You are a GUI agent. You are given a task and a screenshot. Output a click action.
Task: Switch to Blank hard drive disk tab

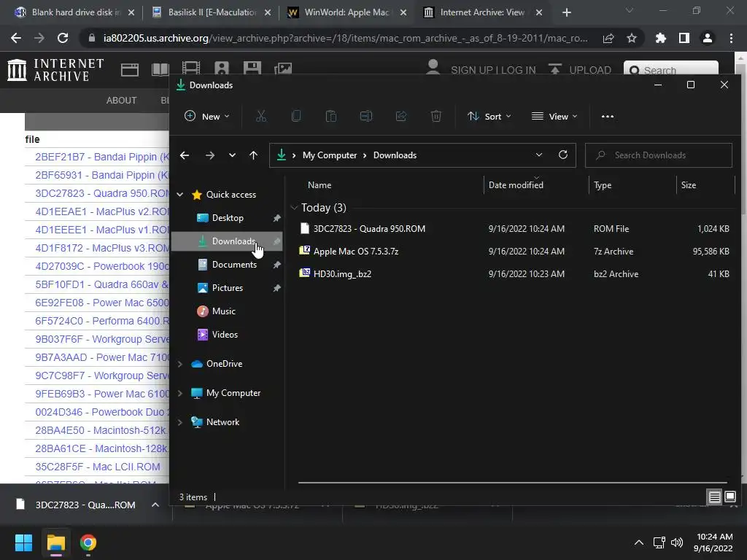[74, 12]
